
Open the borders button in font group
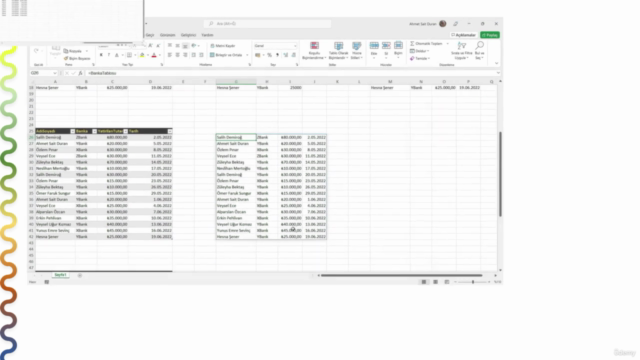click(x=129, y=55)
